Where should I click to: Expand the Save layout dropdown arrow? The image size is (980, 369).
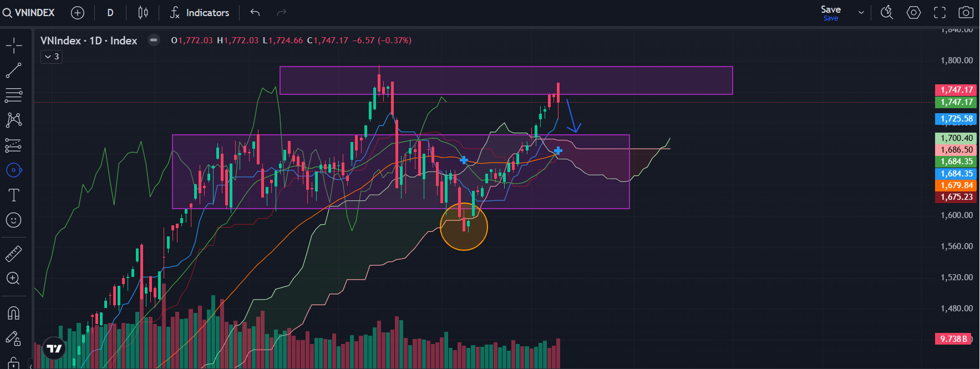tap(861, 12)
